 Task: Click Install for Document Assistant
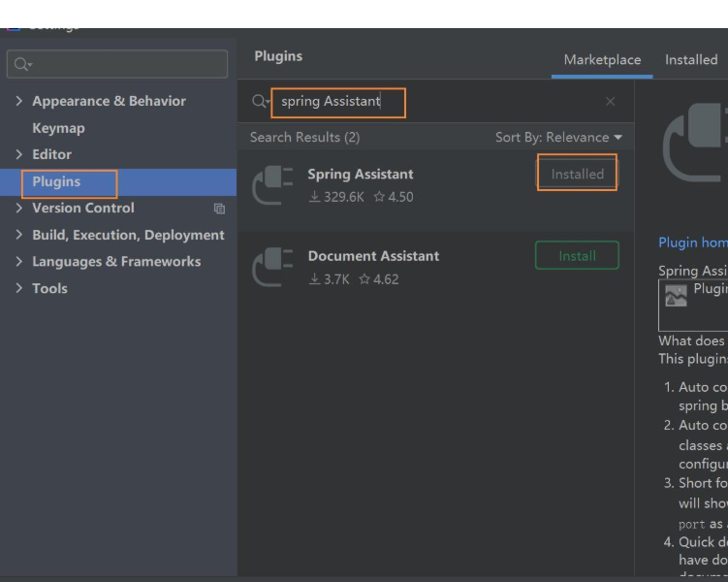click(577, 255)
